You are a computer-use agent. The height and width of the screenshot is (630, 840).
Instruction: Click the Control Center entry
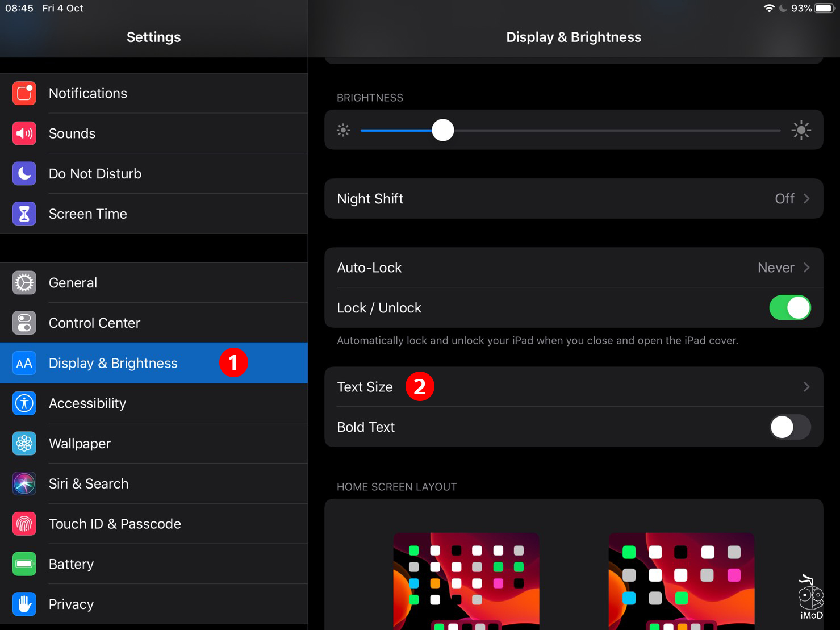pos(94,323)
